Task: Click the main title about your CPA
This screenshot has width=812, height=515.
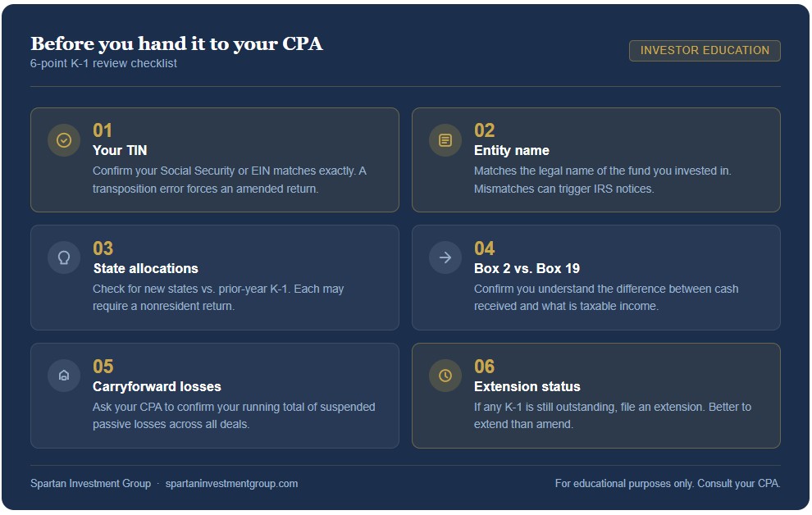Action: (176, 44)
